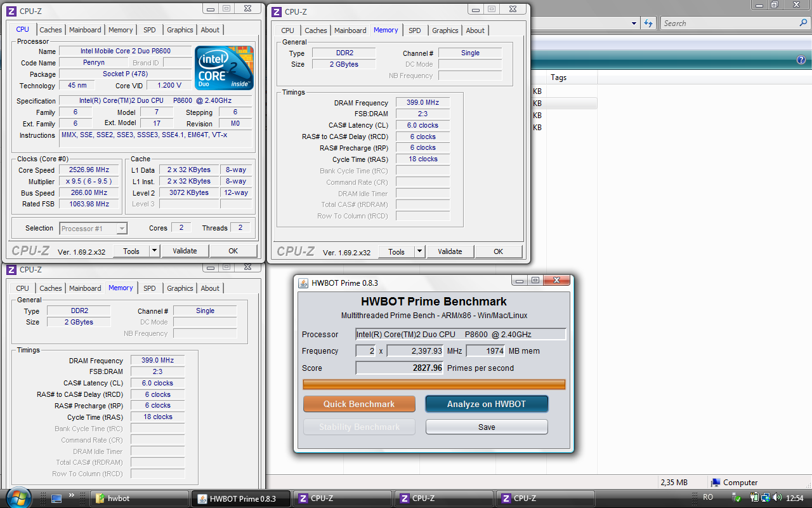Click the Explorer Search input field
Image resolution: width=812 pixels, height=508 pixels.
(730, 23)
